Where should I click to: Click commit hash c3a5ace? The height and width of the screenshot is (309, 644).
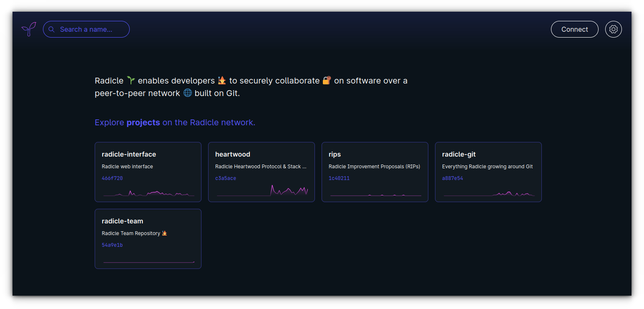226,178
